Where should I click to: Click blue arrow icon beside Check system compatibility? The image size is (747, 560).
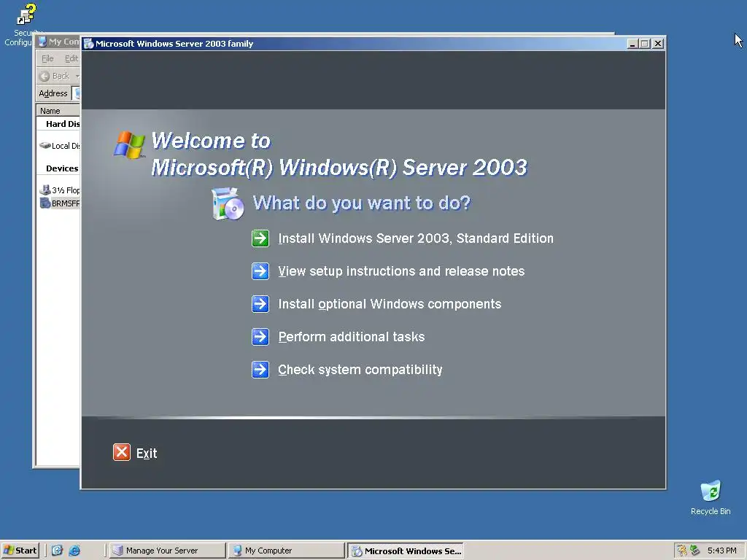click(x=260, y=370)
